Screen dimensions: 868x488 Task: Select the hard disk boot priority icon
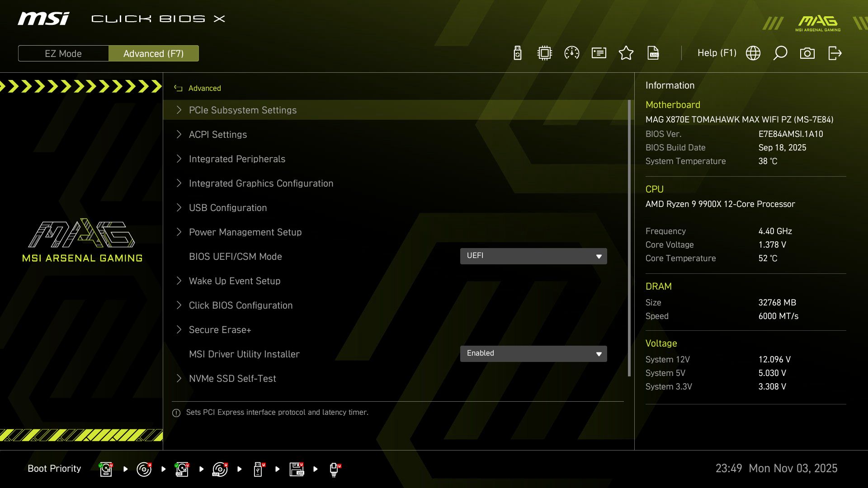[x=106, y=469]
